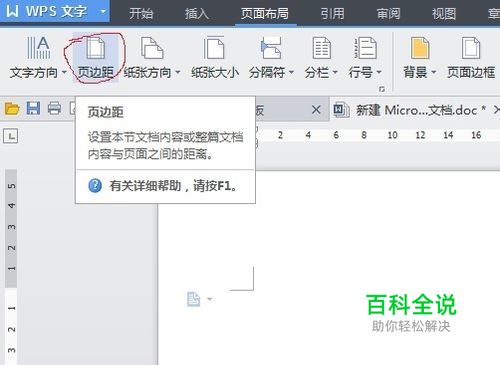Click the Word document icon on 新建 Micro tab
Screen dimensions: 500x365
coord(341,110)
